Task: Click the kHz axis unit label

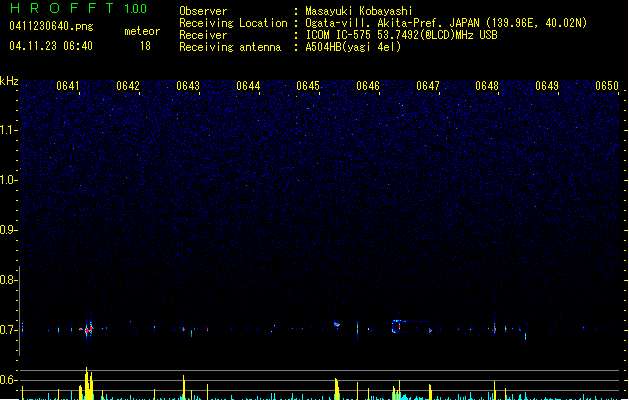Action: [x=9, y=81]
